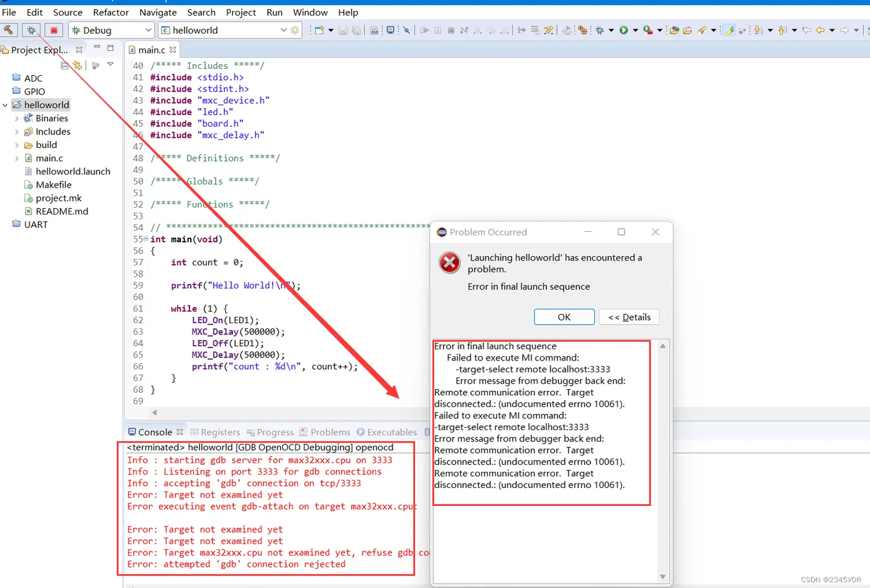Click the Open Type folder icon
Screen dimensions: 870x588
(674, 30)
